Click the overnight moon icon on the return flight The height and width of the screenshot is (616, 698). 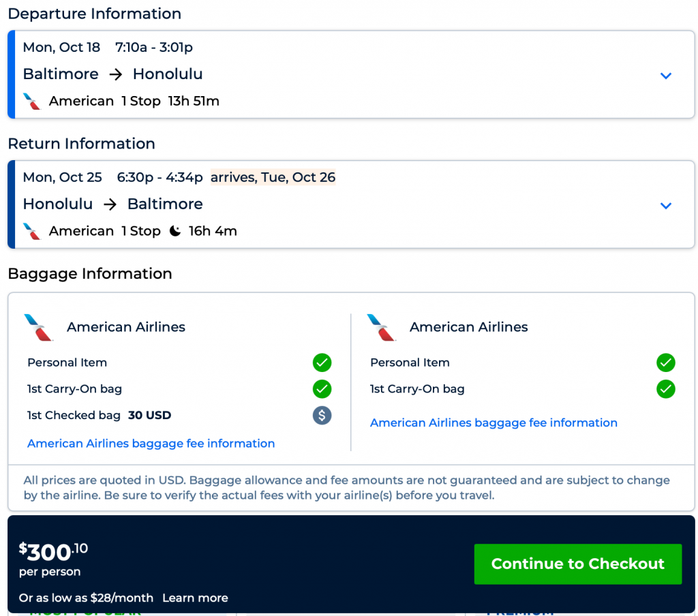(175, 232)
